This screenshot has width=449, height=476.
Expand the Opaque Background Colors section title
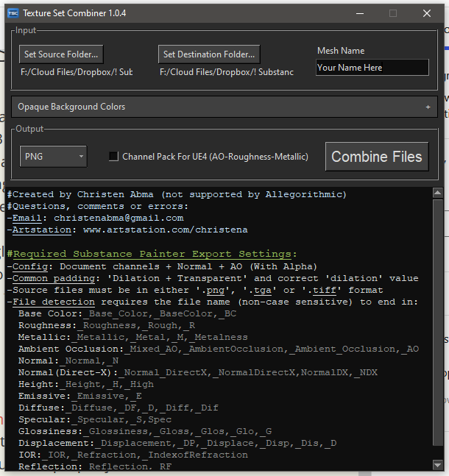[x=71, y=107]
